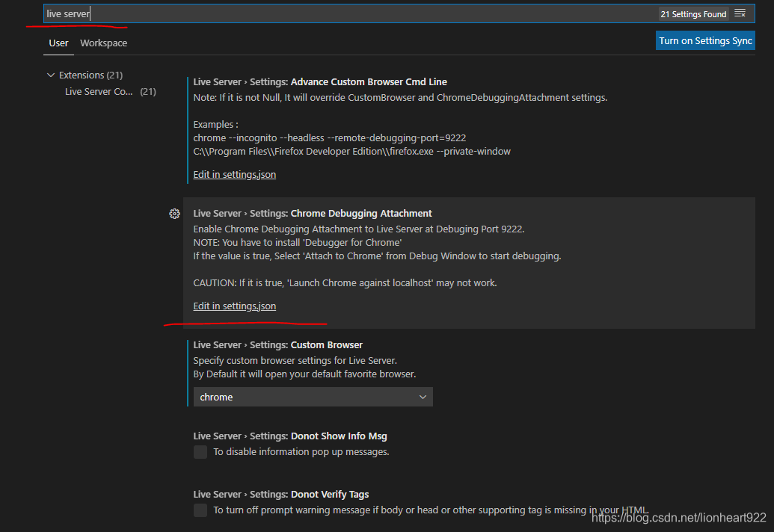The height and width of the screenshot is (532, 774).
Task: Select the Live Server Co... (21) tree entry
Action: click(111, 92)
